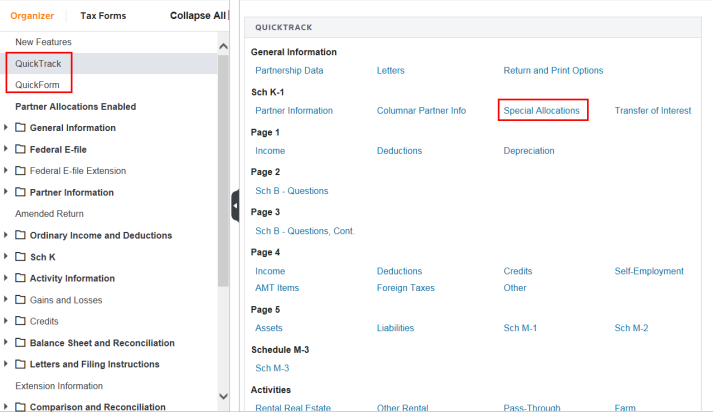Click the Sch K folder icon
This screenshot has height=412, width=713.
pyautogui.click(x=21, y=257)
